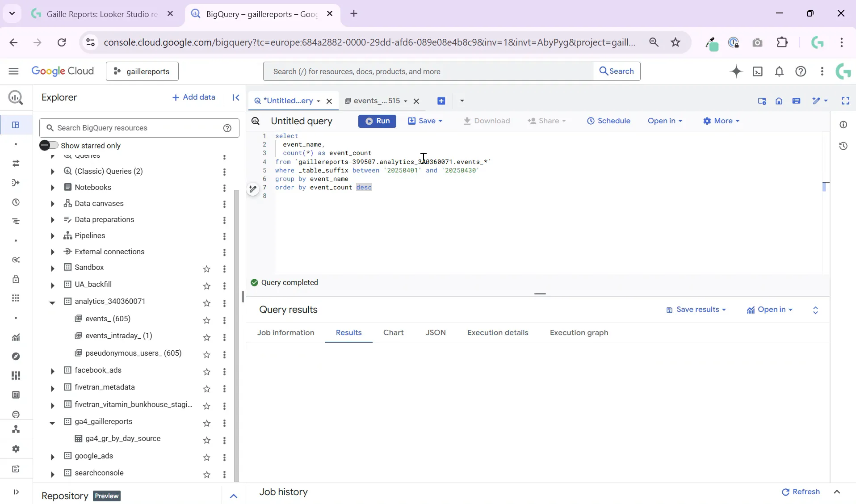Star the searchconsole dataset
Viewport: 856px width, 504px height.
tap(206, 475)
